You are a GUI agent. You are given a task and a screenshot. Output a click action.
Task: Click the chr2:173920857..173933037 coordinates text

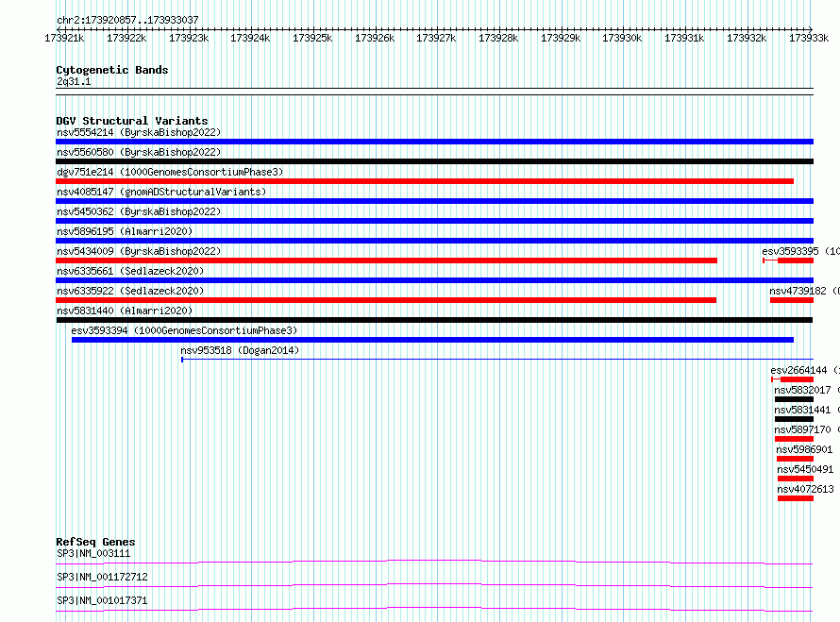(x=127, y=20)
